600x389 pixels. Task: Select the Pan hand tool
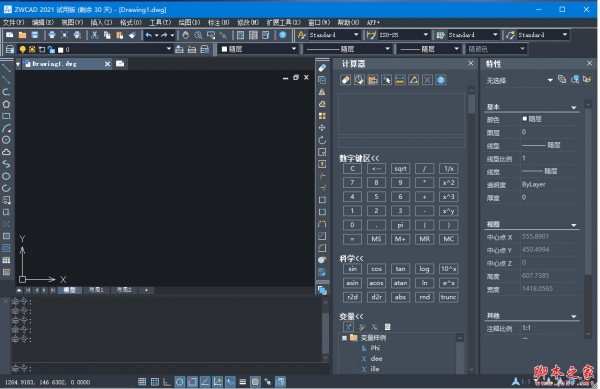186,35
